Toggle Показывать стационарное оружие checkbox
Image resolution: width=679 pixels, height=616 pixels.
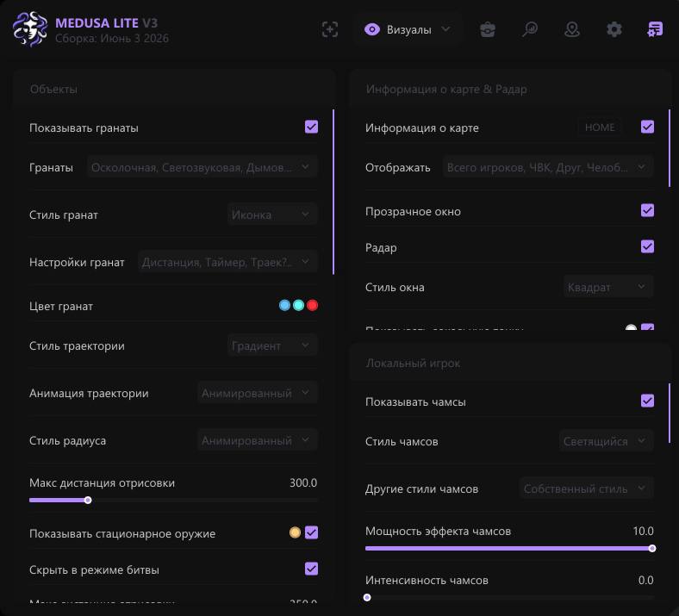click(x=311, y=532)
